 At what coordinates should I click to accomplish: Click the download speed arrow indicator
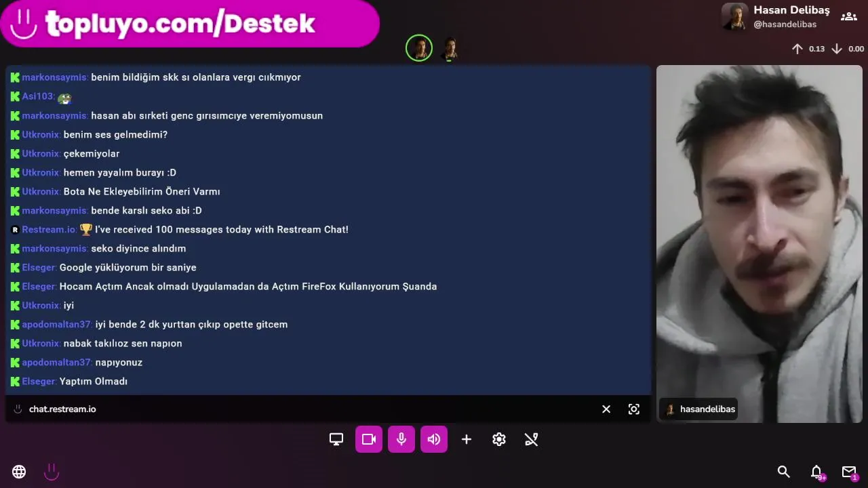(837, 49)
